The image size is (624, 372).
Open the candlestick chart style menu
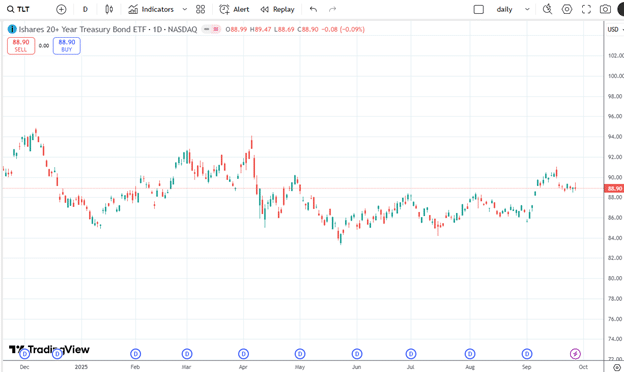(109, 9)
